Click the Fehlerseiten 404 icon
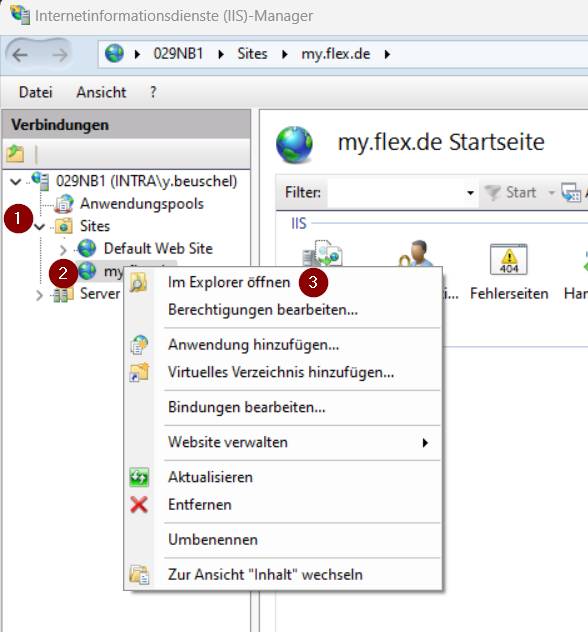588x632 pixels. [508, 259]
